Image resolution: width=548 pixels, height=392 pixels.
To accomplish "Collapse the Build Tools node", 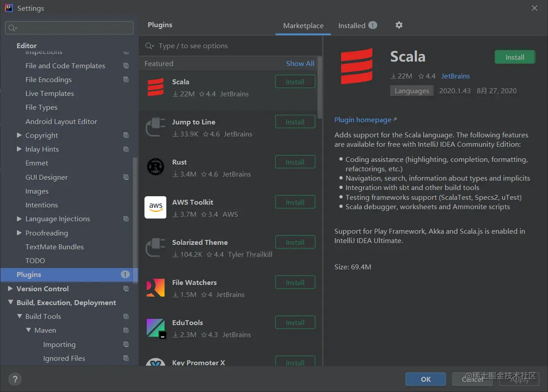I will coord(19,316).
